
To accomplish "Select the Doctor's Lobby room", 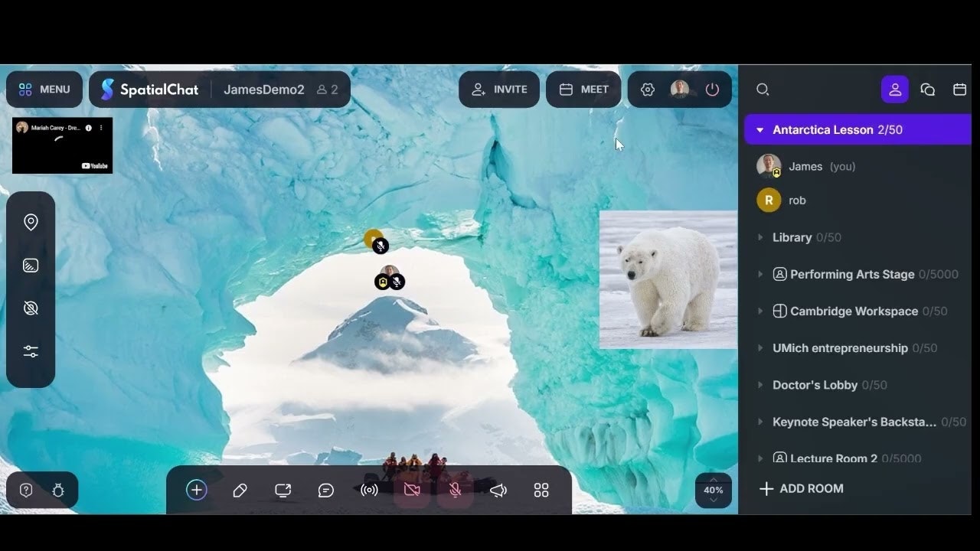I will [815, 385].
